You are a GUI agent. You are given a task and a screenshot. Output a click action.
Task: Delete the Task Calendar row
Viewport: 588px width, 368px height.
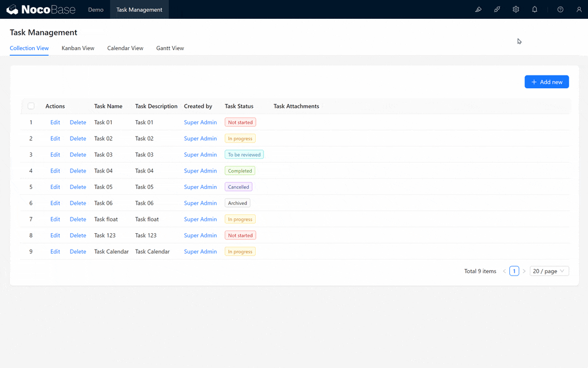click(78, 251)
